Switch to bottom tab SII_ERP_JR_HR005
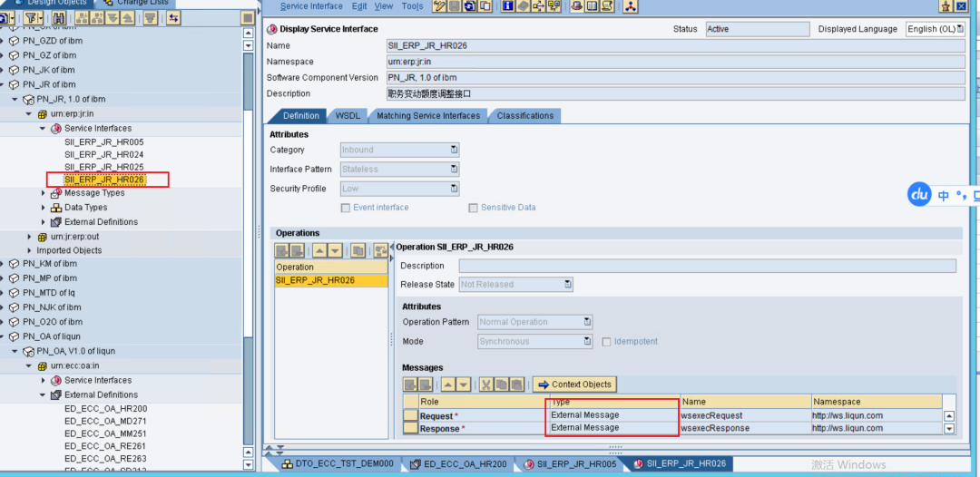The height and width of the screenshot is (477, 980). click(569, 464)
